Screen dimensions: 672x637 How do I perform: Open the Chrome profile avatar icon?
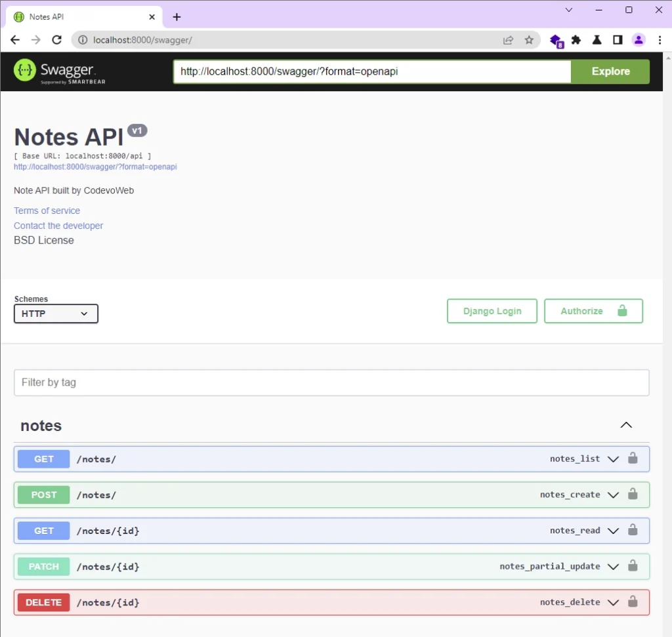click(639, 40)
